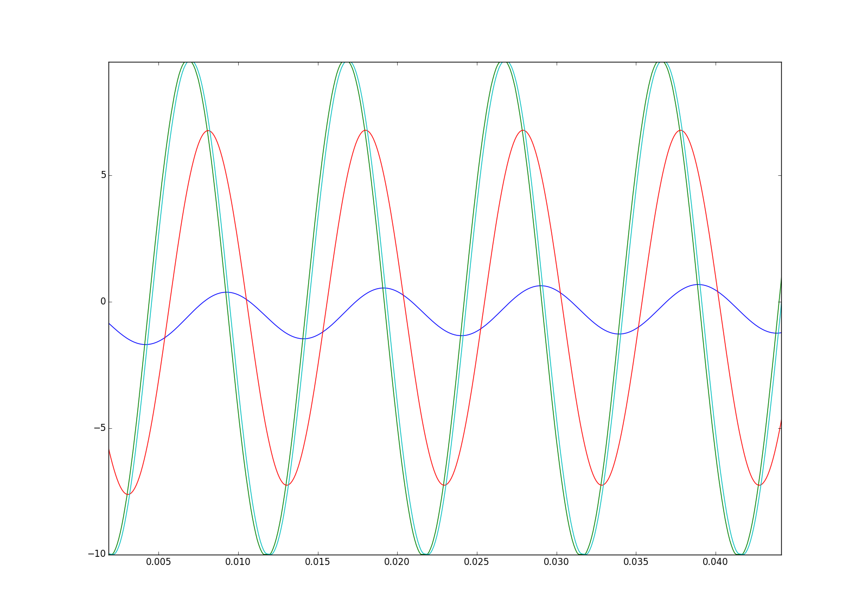Click the leftmost trough of the blue curve
Viewport: 868px width, 616px height.
click(145, 344)
